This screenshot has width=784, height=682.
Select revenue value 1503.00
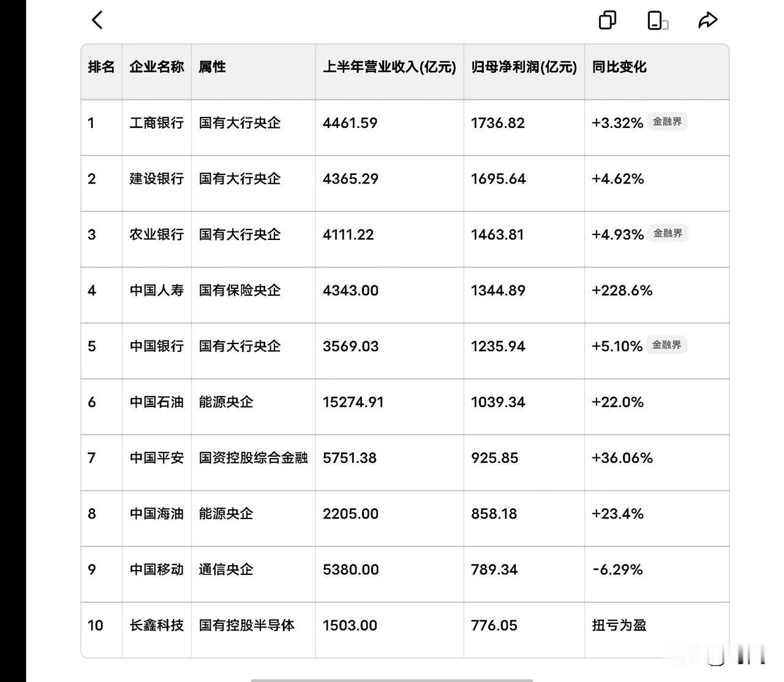[350, 625]
